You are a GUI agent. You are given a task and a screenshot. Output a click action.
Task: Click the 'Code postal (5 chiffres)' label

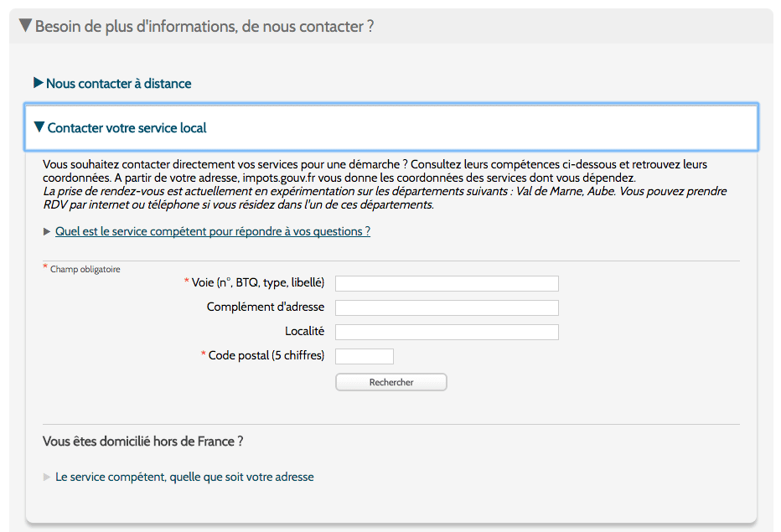[266, 356]
